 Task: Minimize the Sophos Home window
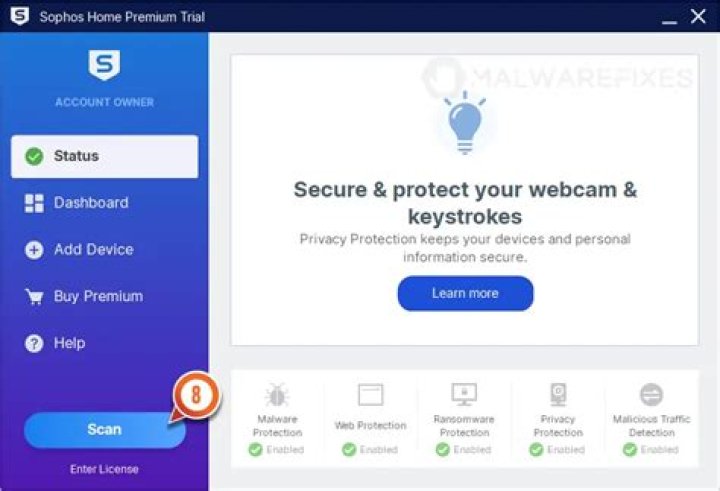[669, 17]
